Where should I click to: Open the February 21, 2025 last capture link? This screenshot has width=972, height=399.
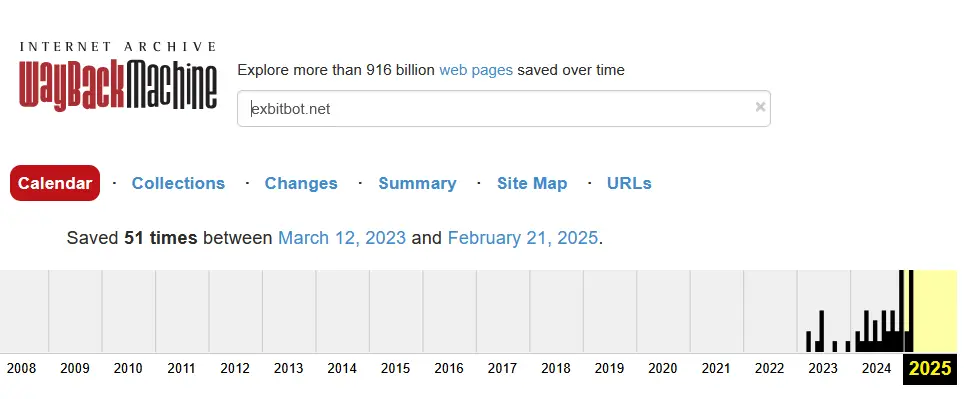point(523,238)
